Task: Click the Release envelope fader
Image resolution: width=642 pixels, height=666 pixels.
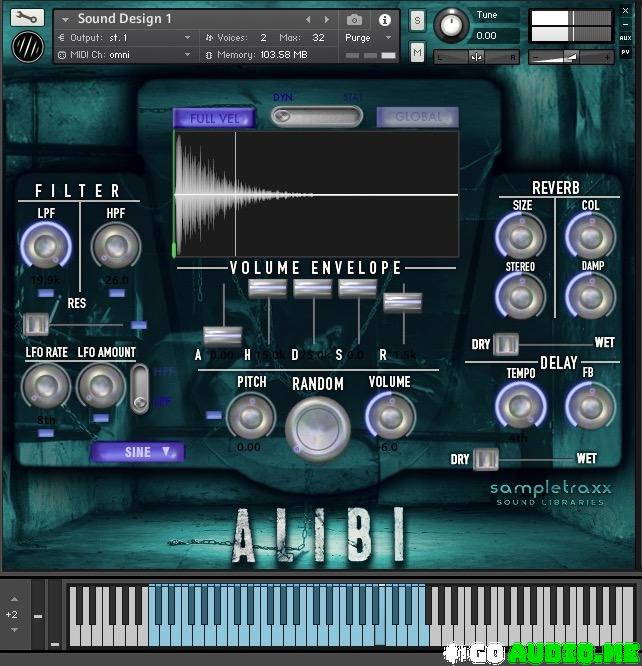Action: pos(403,302)
